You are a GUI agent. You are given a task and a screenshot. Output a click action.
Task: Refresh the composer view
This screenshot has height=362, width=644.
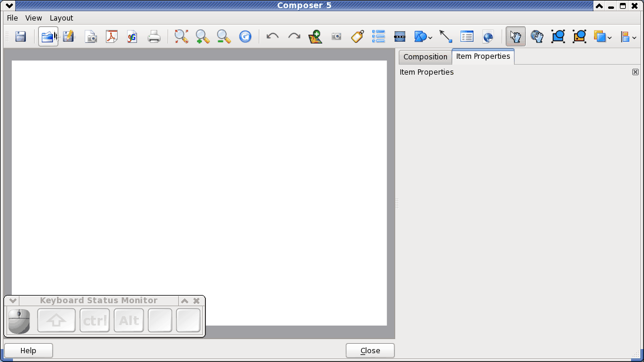tap(245, 36)
